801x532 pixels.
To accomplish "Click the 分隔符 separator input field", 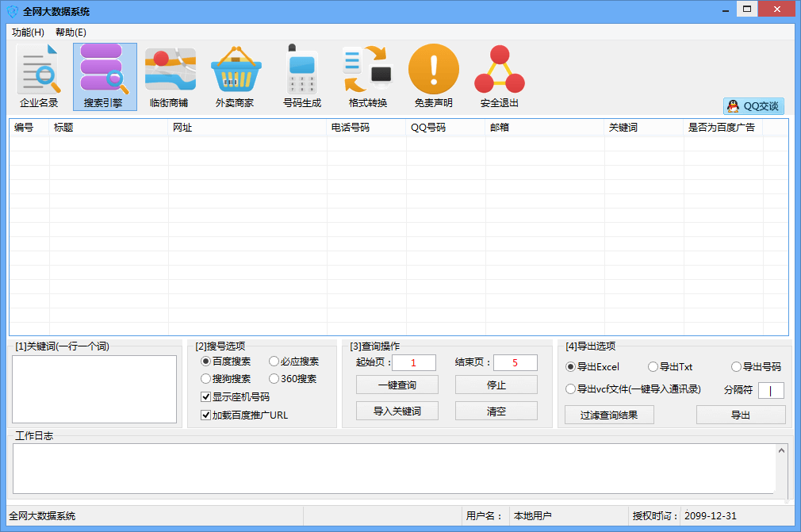I will pos(772,391).
